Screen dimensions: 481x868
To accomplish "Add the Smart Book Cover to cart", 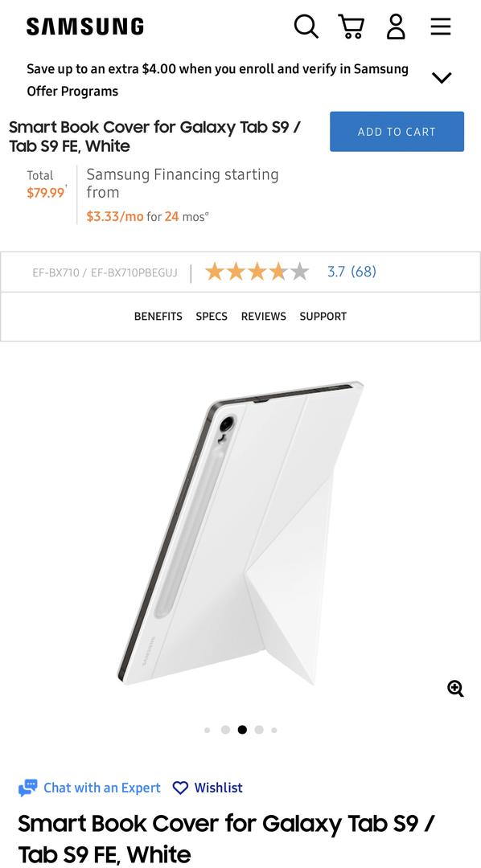I will point(397,132).
